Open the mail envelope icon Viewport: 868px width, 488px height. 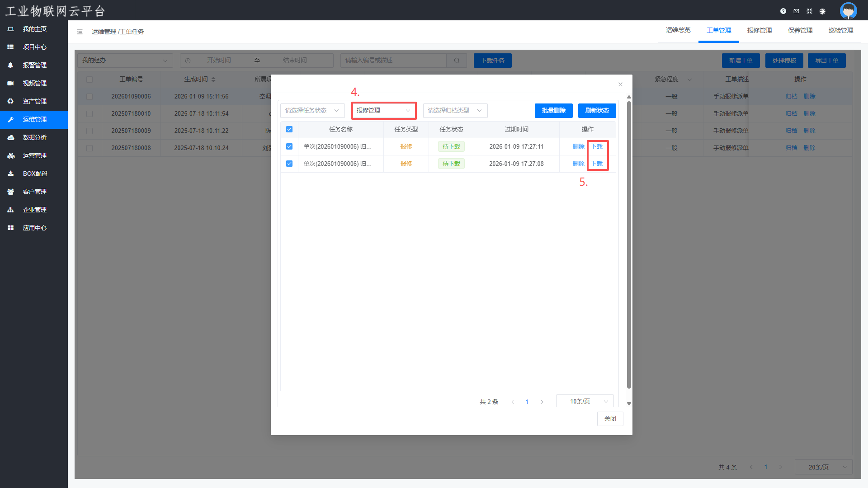796,11
